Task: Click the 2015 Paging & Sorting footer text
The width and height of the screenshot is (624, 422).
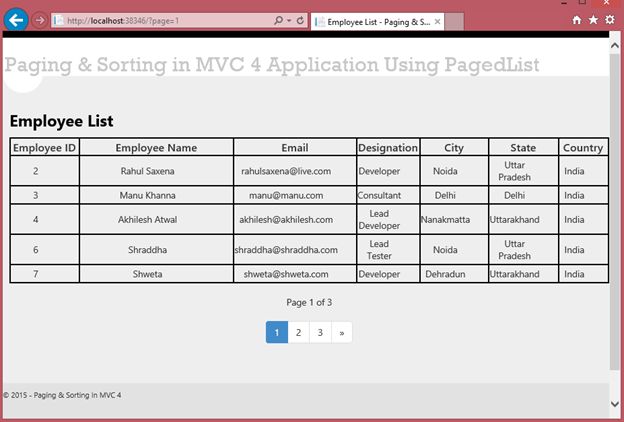Action: point(62,395)
